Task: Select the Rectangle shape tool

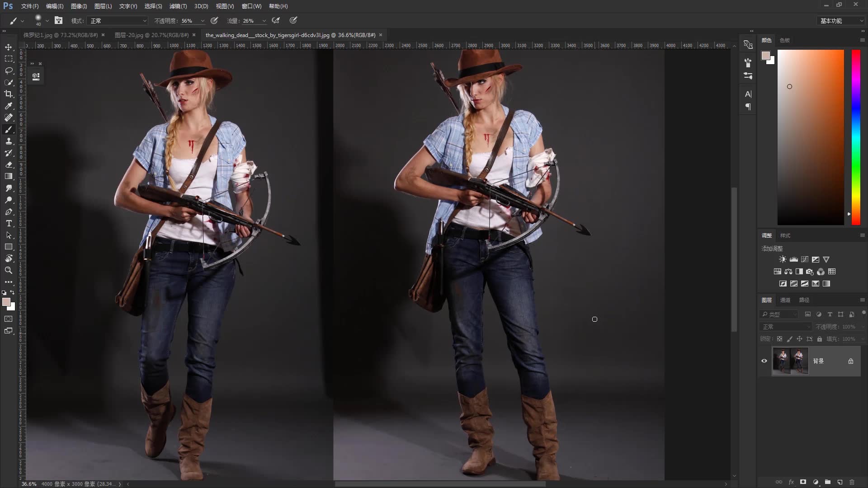Action: (x=9, y=247)
